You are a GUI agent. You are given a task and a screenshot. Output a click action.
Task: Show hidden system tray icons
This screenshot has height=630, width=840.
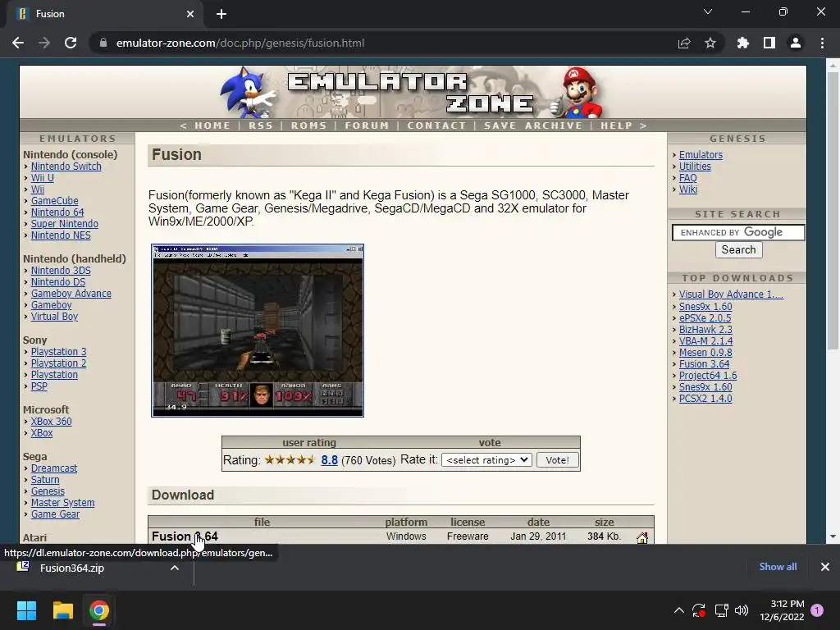678,610
